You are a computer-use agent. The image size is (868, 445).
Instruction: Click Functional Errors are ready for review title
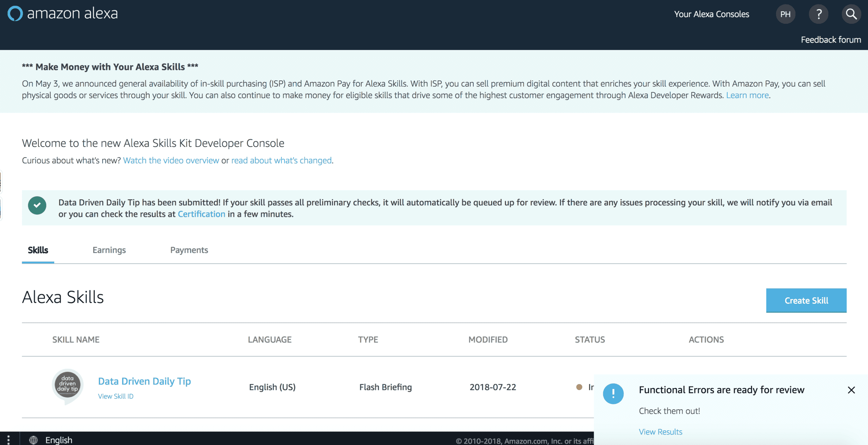point(722,390)
